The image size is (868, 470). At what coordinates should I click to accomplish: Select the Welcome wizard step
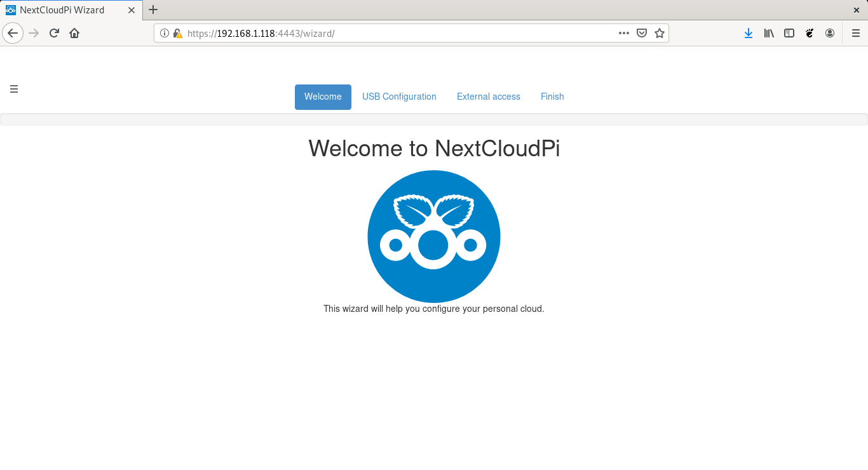[x=323, y=97]
